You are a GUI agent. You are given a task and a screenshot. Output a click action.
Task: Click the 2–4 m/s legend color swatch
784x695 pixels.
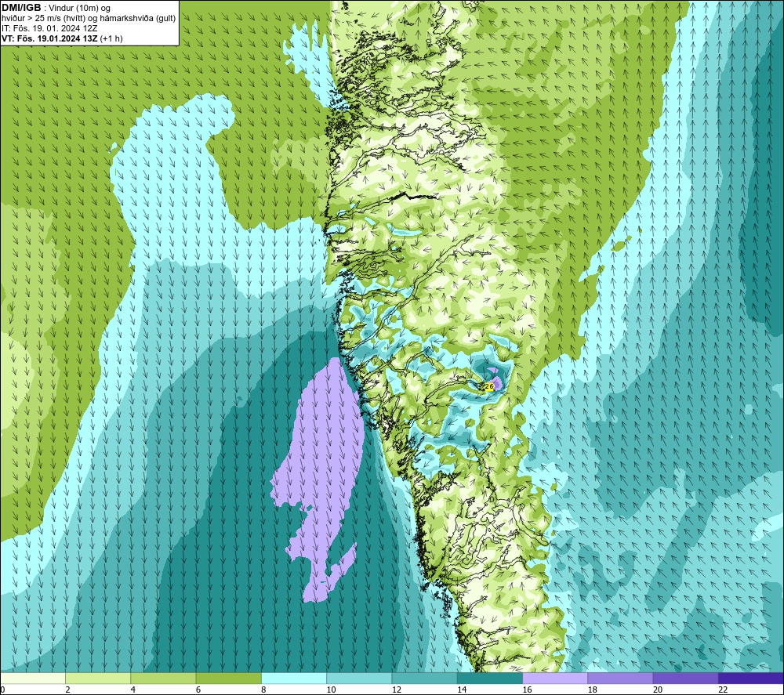tap(98, 678)
